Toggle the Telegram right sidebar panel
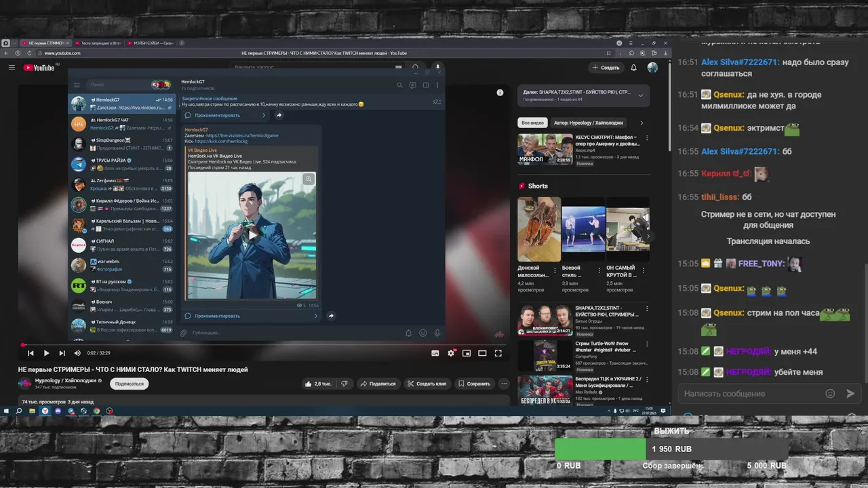868x488 pixels. point(426,85)
